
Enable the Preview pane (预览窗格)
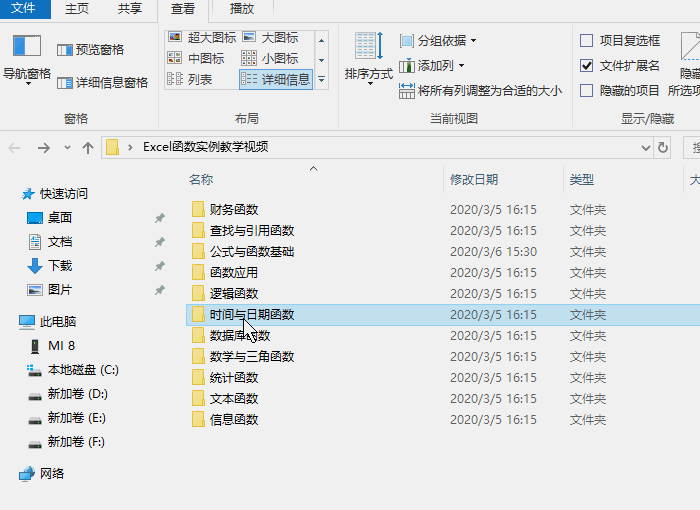tap(91, 49)
